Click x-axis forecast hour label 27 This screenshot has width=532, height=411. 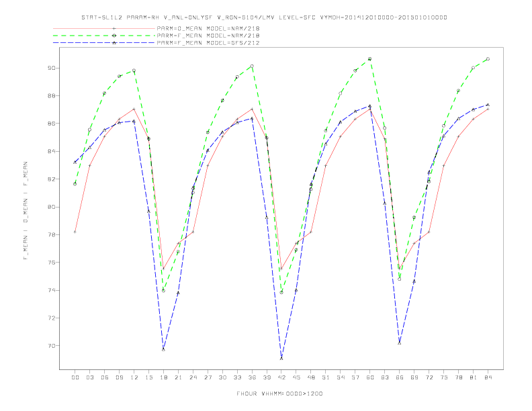208,377
